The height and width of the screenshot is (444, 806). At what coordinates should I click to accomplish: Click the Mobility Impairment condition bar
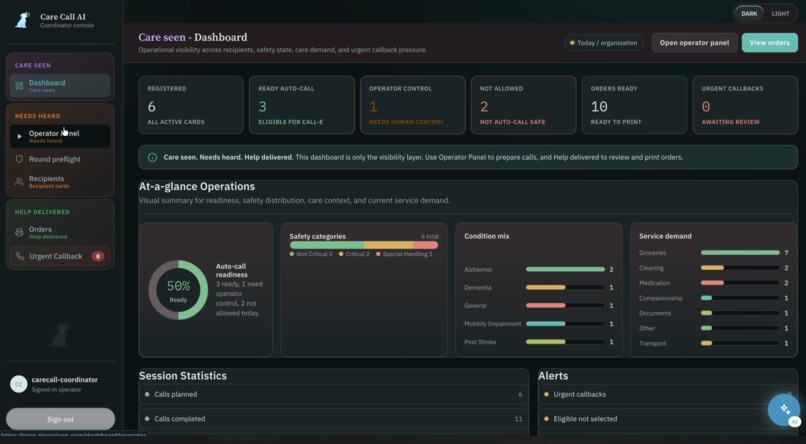tap(565, 324)
